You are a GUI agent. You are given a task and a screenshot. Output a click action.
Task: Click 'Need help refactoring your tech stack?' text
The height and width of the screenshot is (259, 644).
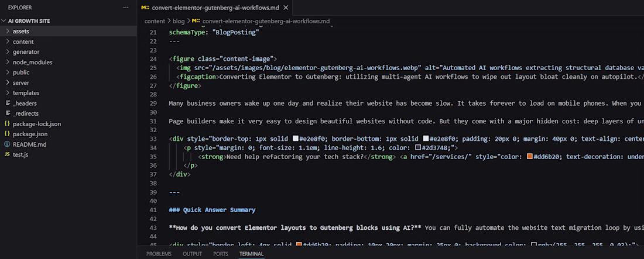(x=295, y=157)
